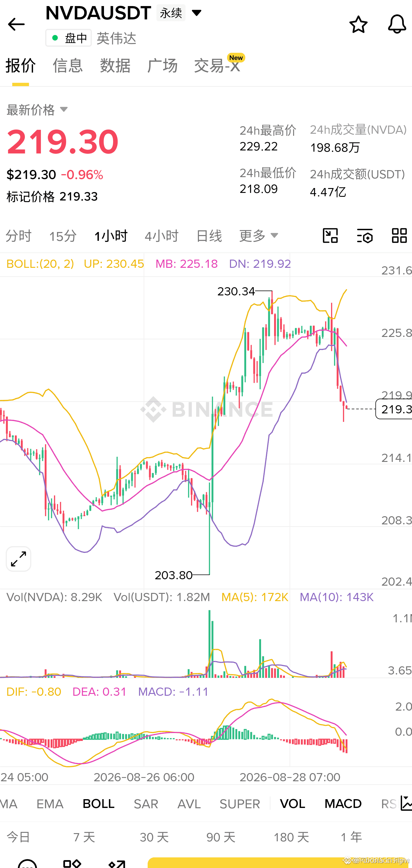
Task: Tap the 标记价格 219.33 text
Action: pyautogui.click(x=52, y=197)
